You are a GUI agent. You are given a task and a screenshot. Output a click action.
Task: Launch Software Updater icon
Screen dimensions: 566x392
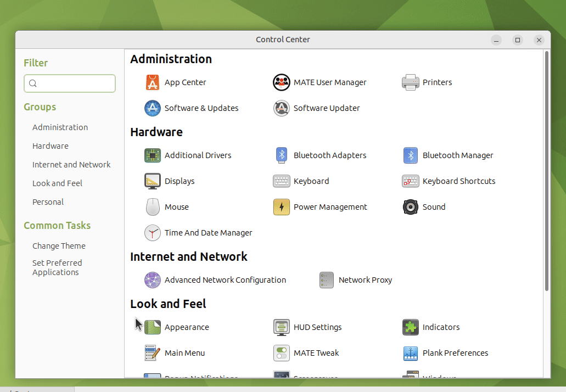(x=281, y=108)
